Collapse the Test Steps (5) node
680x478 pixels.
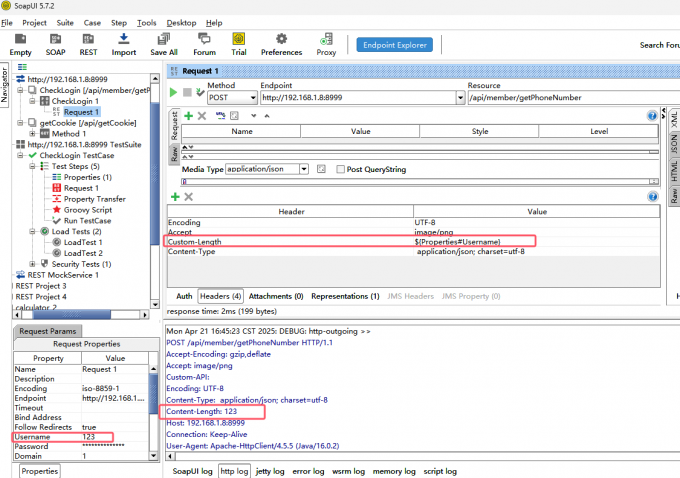pos(33,166)
